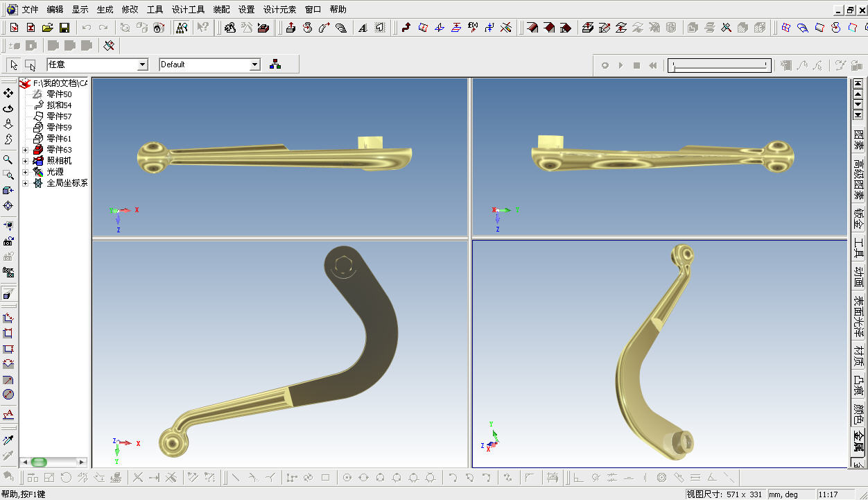Select the box selection tool

pyautogui.click(x=31, y=64)
